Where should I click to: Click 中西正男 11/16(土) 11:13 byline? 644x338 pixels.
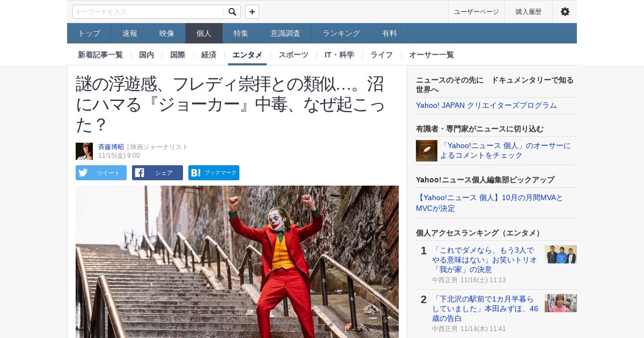pyautogui.click(x=469, y=280)
